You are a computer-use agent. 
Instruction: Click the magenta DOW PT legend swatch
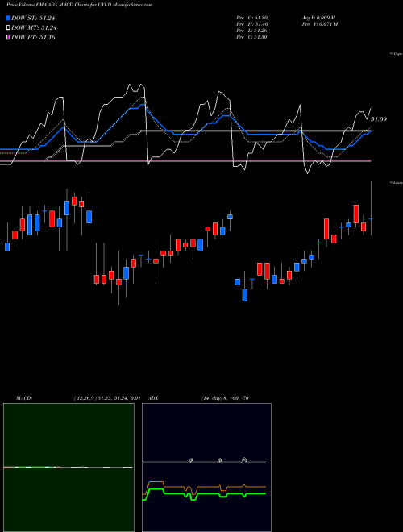(x=8, y=37)
